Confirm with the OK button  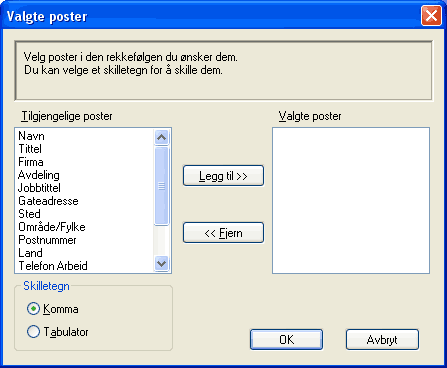pos(286,340)
